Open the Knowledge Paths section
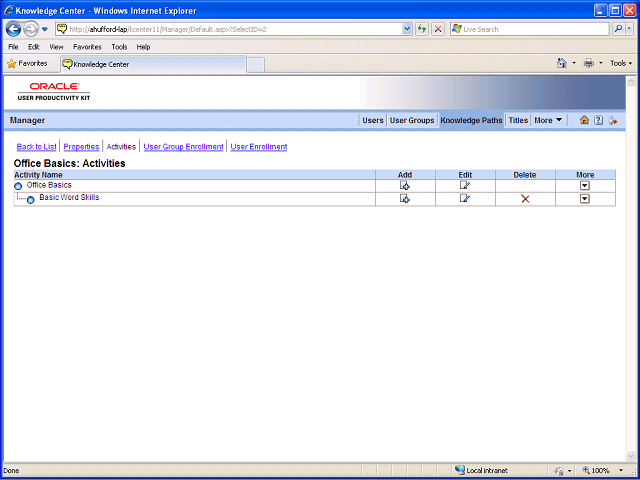Image resolution: width=640 pixels, height=480 pixels. pos(471,120)
